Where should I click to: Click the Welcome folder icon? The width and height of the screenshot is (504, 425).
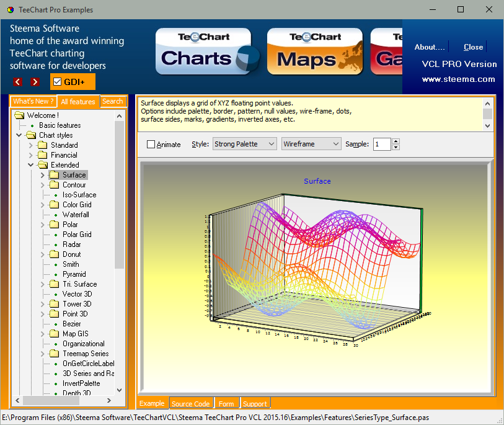tap(20, 115)
